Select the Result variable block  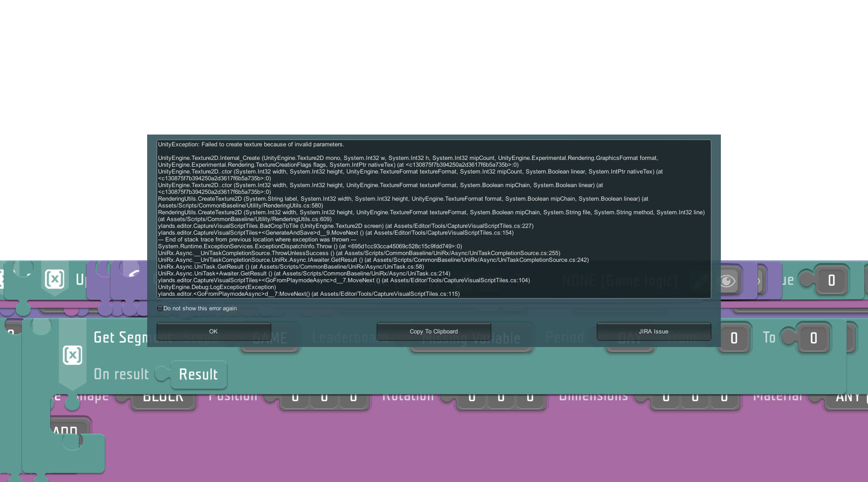click(198, 375)
